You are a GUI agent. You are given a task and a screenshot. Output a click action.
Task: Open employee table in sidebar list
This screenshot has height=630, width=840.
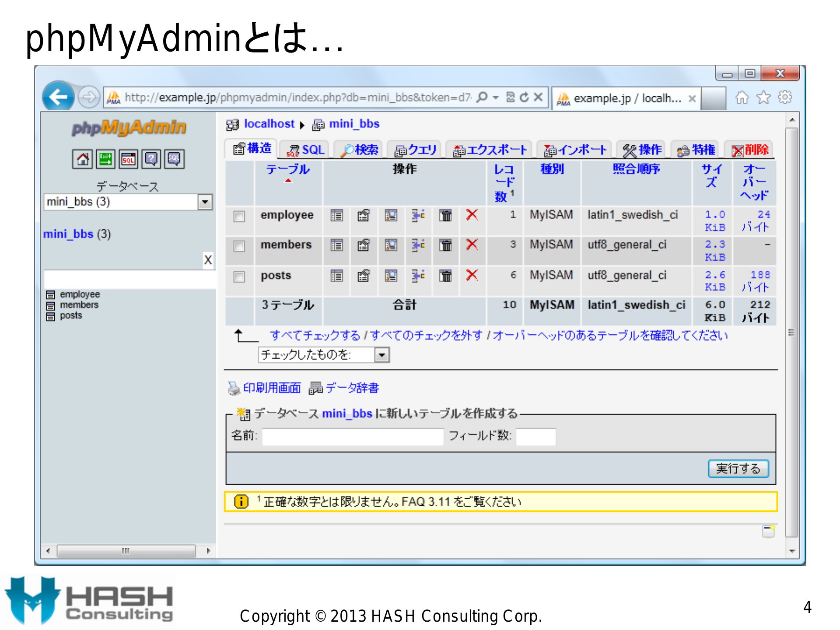[80, 294]
